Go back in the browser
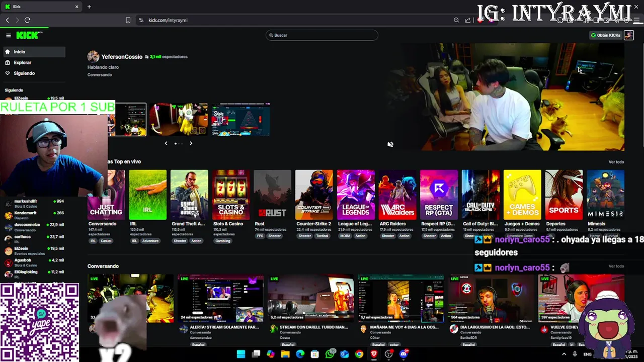 (x=7, y=20)
